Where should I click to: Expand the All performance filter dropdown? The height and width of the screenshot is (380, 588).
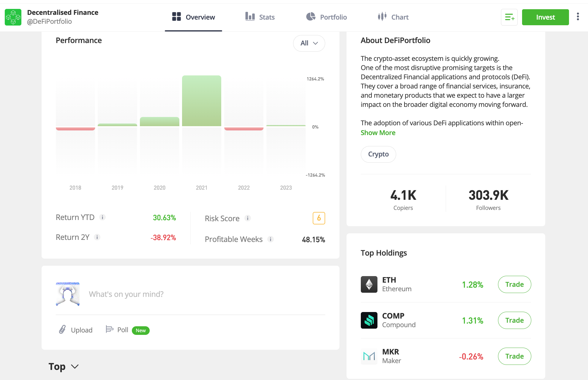308,43
